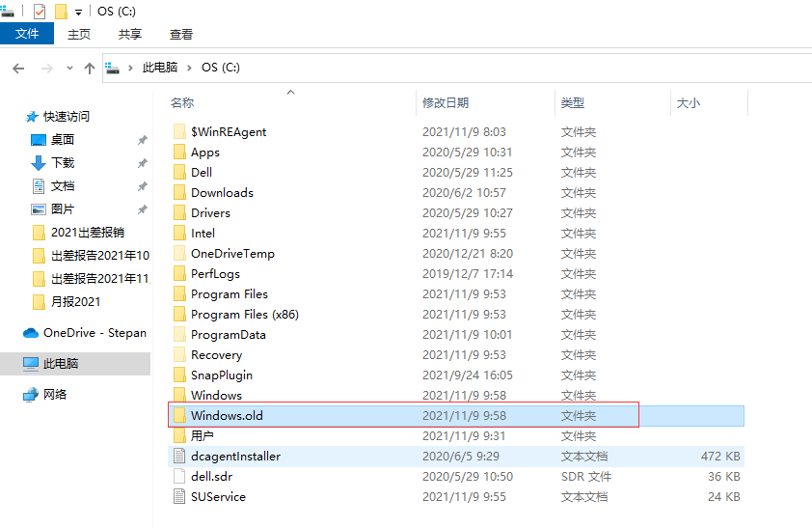Open the Windows.old folder icon
Viewport: 812px width, 528px height.
(x=178, y=415)
